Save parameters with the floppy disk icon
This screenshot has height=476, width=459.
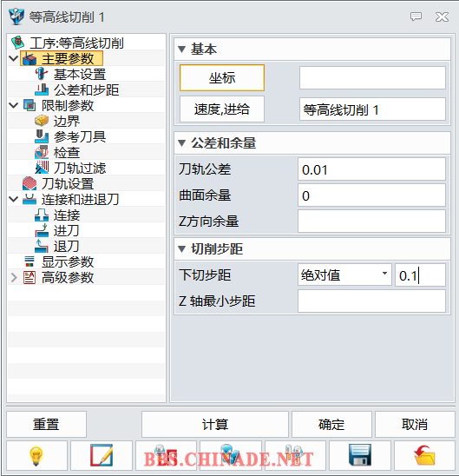[360, 455]
